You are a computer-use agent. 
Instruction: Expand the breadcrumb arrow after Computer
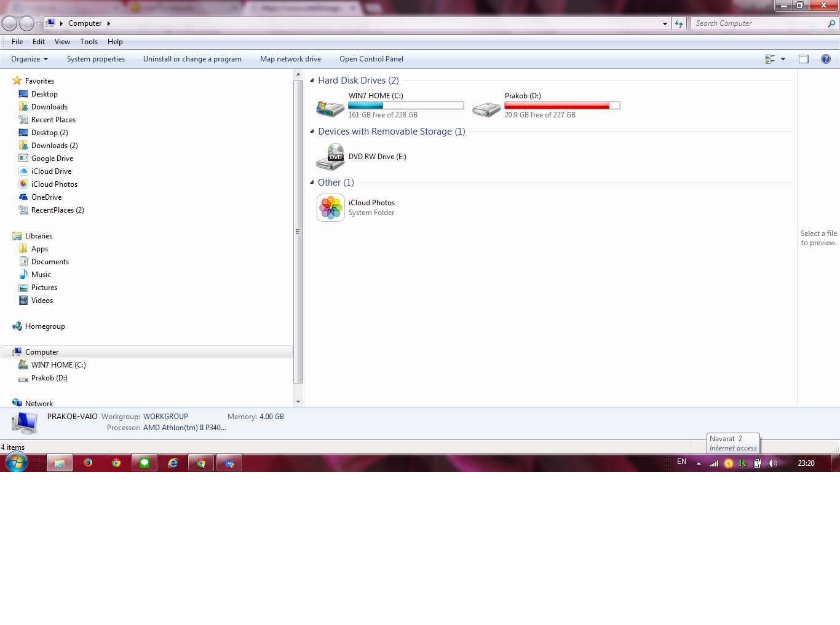(109, 23)
